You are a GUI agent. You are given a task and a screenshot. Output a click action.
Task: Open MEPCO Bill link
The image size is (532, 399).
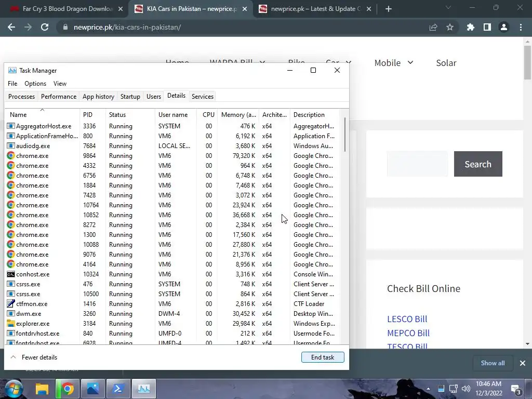[408, 333]
